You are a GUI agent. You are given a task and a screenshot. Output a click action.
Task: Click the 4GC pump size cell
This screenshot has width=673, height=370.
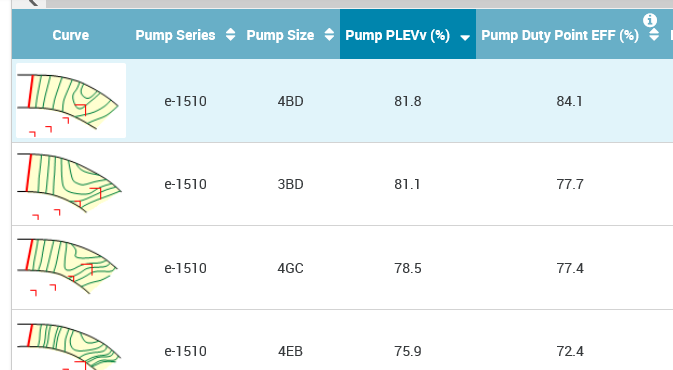pyautogui.click(x=291, y=268)
